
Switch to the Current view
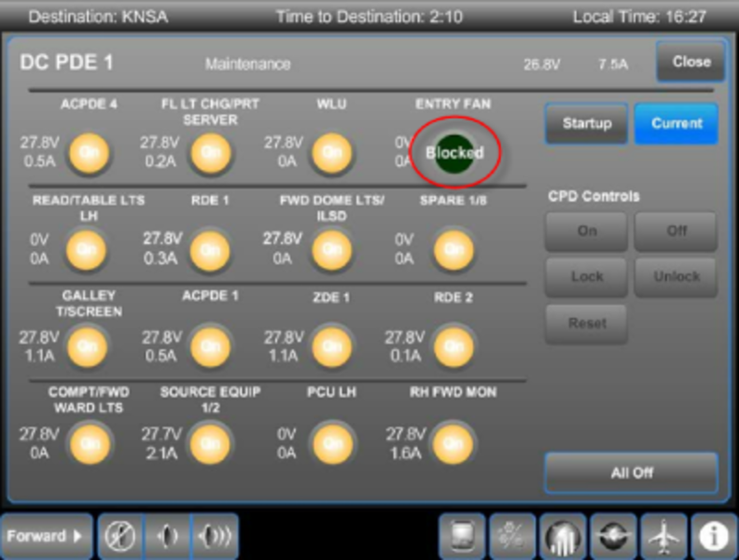coord(676,123)
